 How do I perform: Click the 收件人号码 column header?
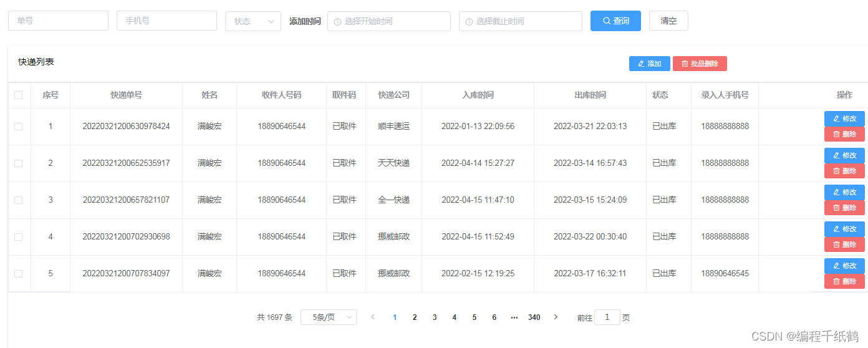point(282,95)
